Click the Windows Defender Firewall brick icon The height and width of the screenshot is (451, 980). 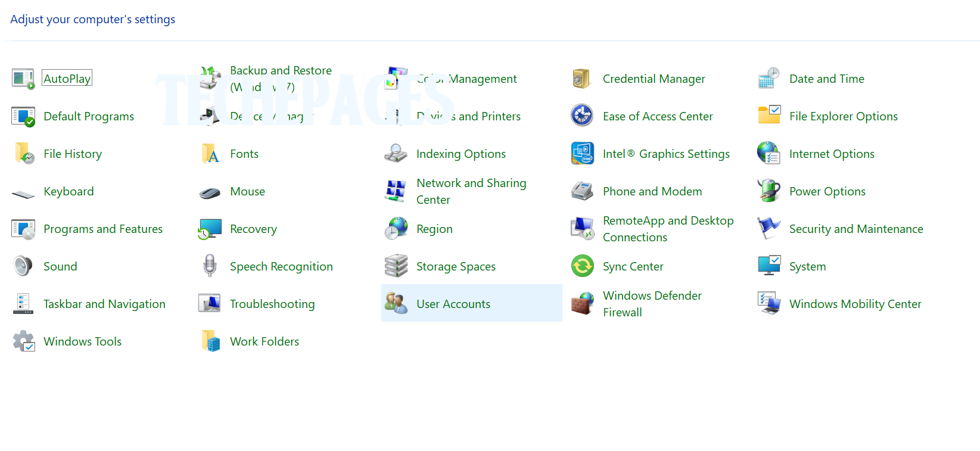click(583, 304)
